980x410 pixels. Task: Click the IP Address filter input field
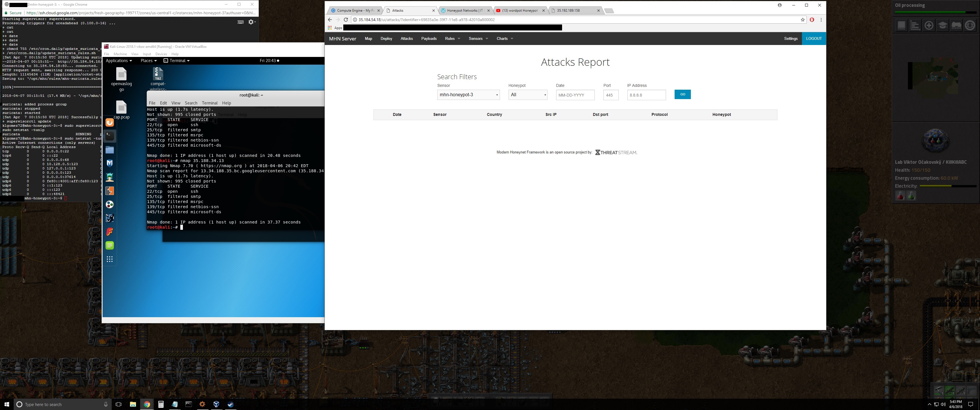pos(646,95)
